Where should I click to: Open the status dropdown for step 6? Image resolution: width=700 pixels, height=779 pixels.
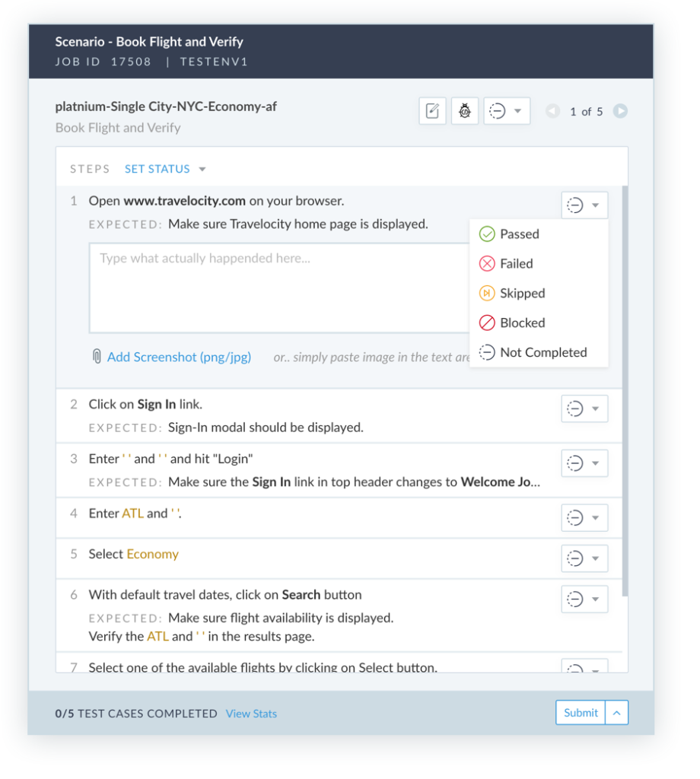[584, 599]
